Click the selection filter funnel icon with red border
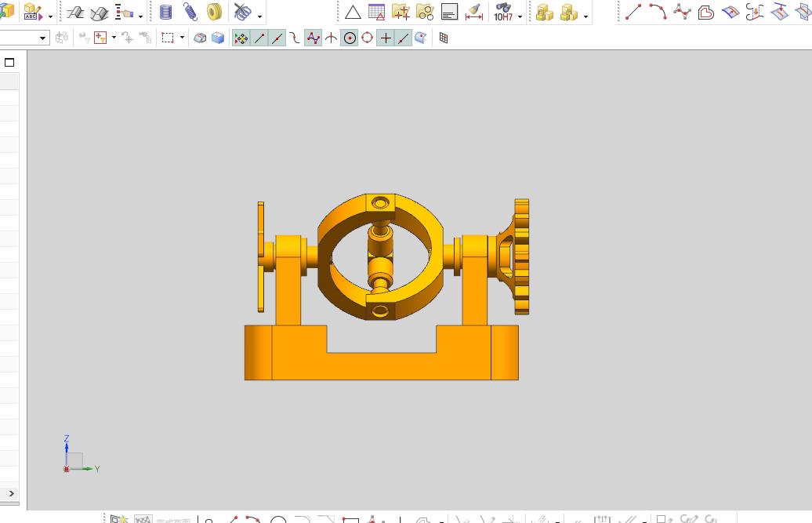Image resolution: width=812 pixels, height=523 pixels. pyautogui.click(x=100, y=38)
